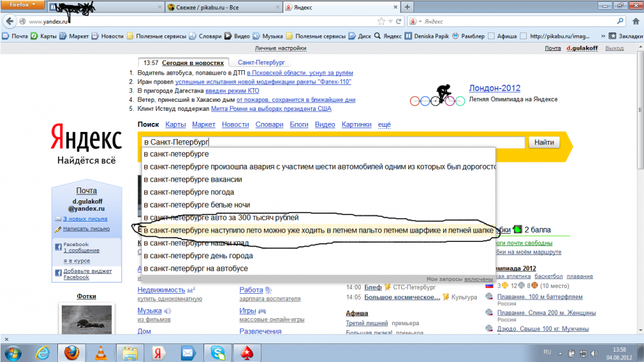Select suggestion 'в санкт-петербурге погода'
The width and height of the screenshot is (644, 362).
tap(318, 193)
